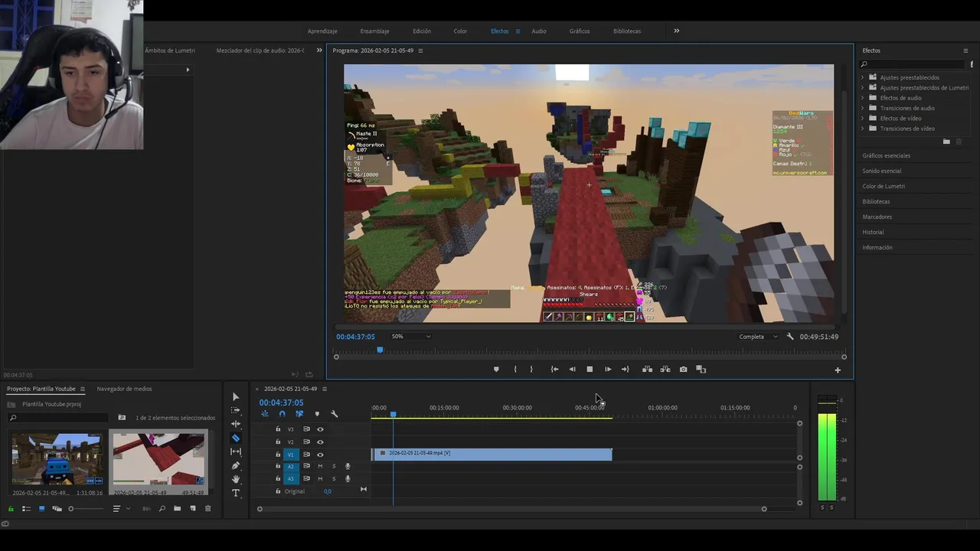This screenshot has height=551, width=980.
Task: Select the Slip tool
Action: click(236, 452)
